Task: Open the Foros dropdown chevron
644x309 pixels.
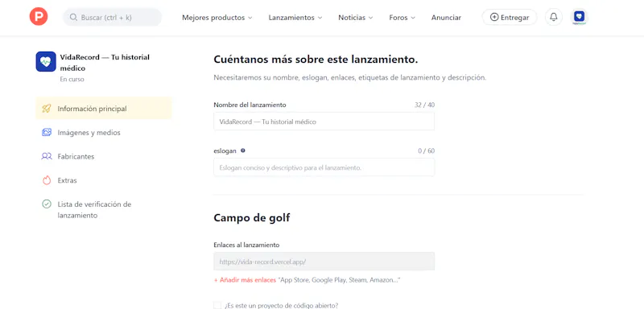Action: tap(413, 18)
